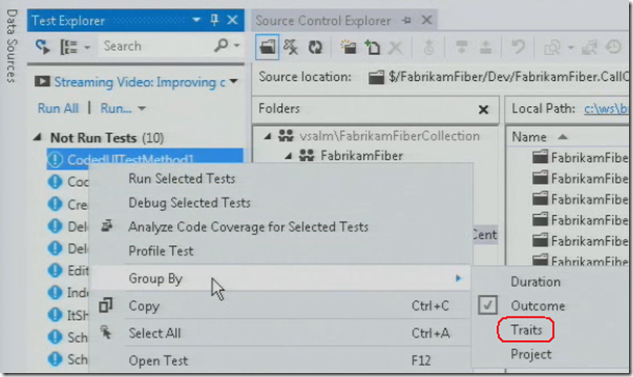Open the Run... dropdown arrow
This screenshot has height=377, width=633.
pos(141,109)
